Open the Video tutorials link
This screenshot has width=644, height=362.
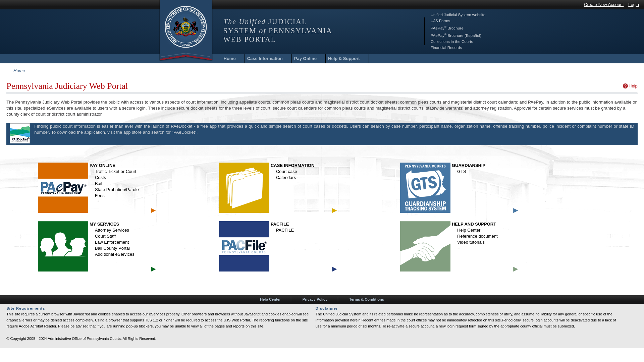471,242
